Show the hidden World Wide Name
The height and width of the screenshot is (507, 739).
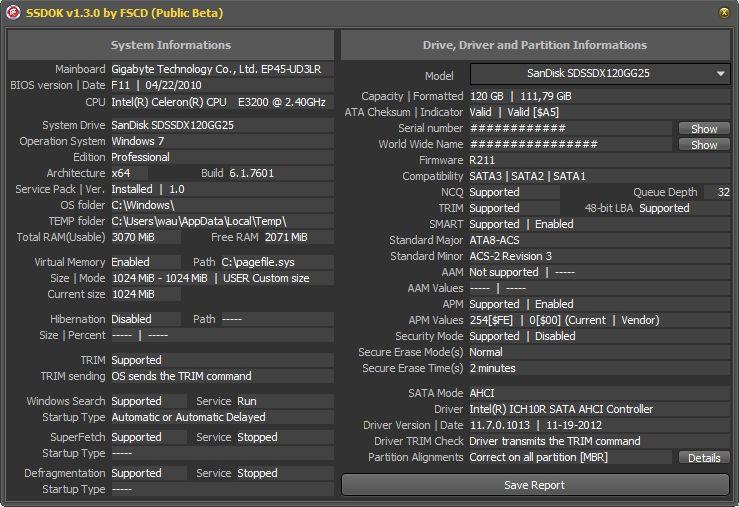click(704, 145)
